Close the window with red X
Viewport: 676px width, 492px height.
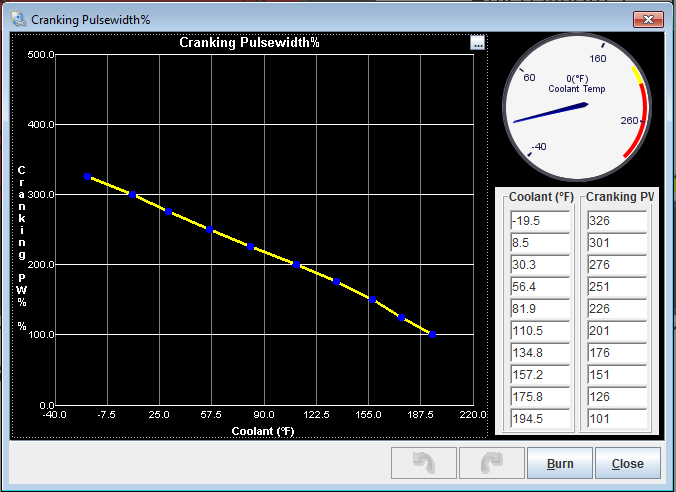click(x=651, y=18)
